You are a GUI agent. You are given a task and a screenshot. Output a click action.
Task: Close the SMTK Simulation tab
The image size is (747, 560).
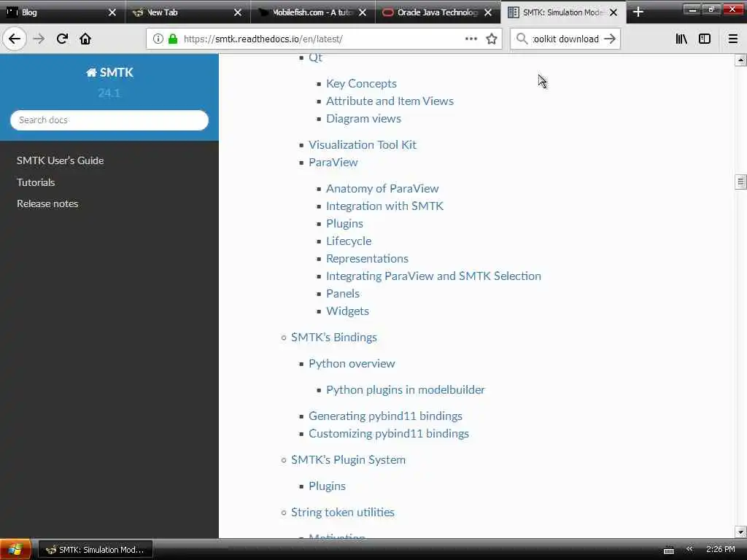click(x=614, y=12)
